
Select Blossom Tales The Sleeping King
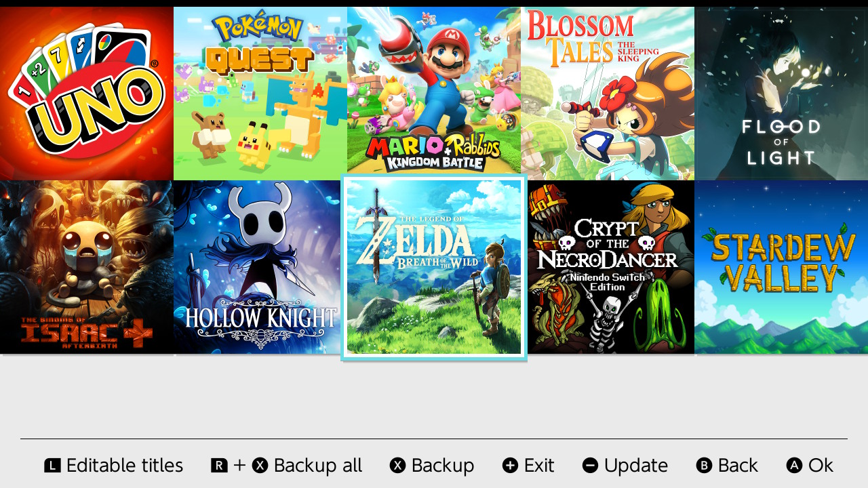(x=608, y=94)
